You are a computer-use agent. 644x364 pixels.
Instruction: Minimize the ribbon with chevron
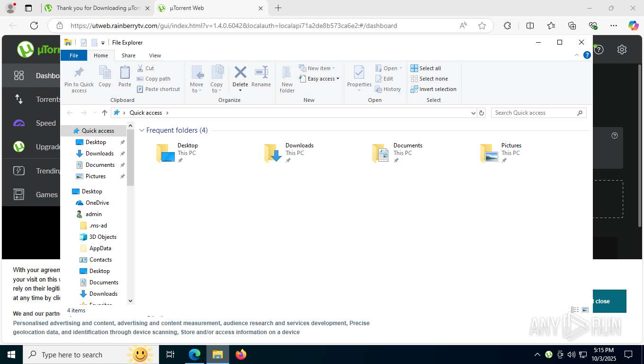(x=577, y=55)
